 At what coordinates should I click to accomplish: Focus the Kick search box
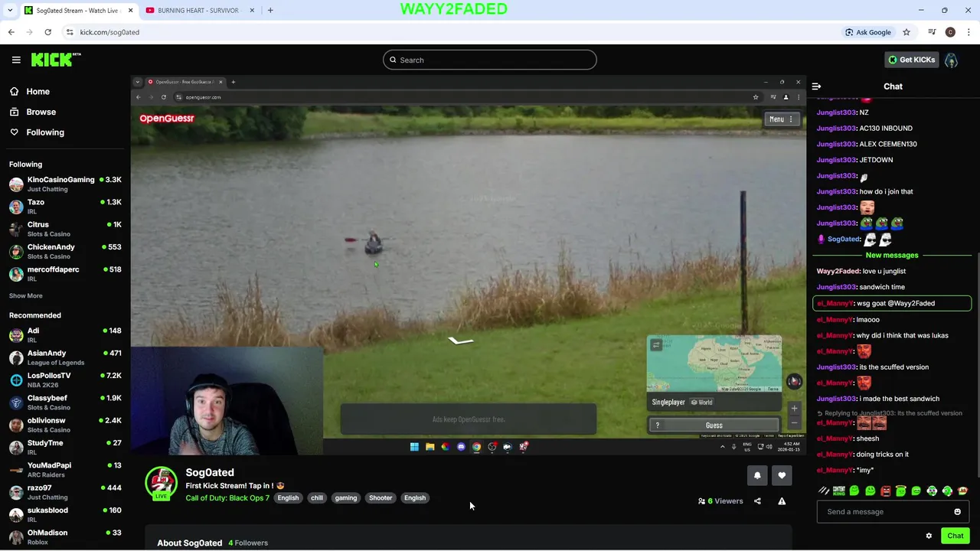(489, 60)
